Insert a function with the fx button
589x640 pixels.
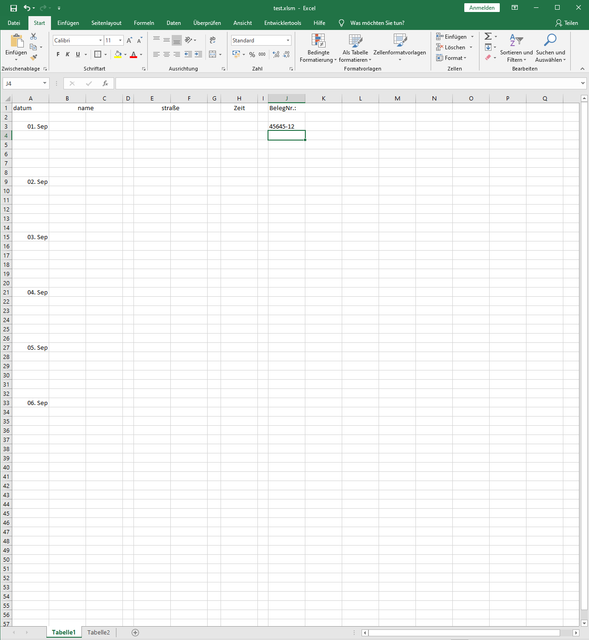105,83
